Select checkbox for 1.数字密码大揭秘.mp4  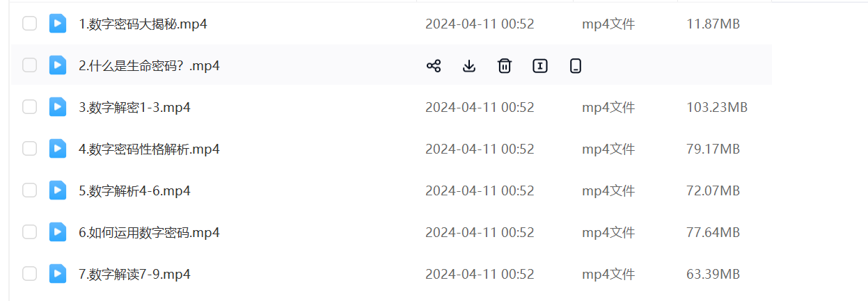[29, 24]
